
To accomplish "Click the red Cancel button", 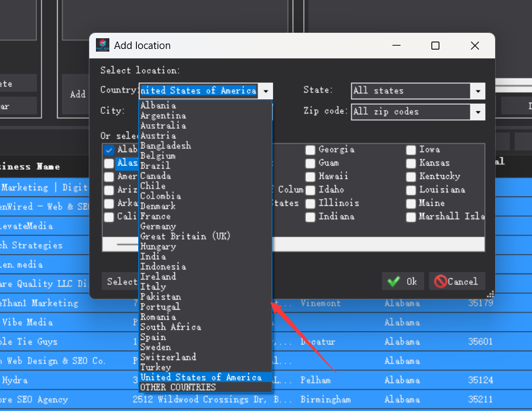I will pos(457,282).
